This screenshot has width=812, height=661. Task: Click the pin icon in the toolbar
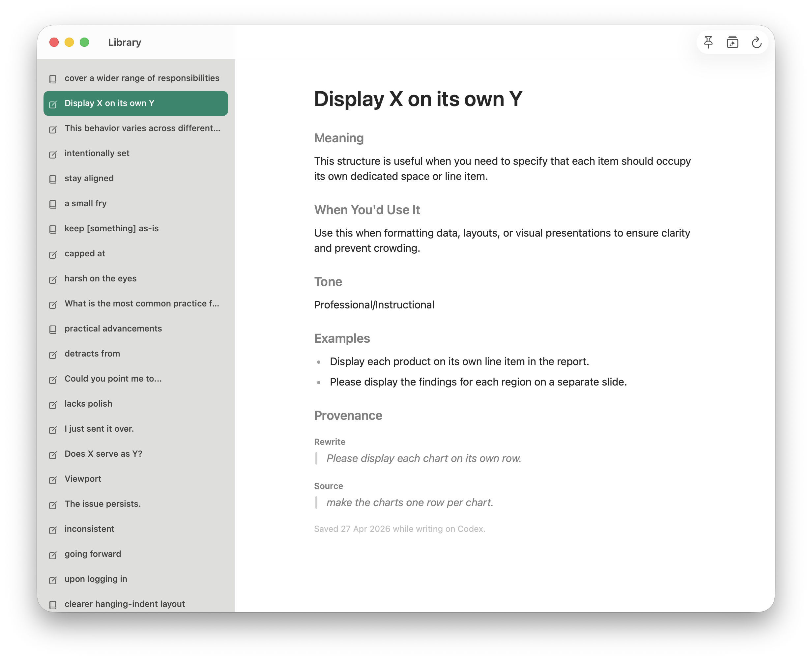(708, 42)
